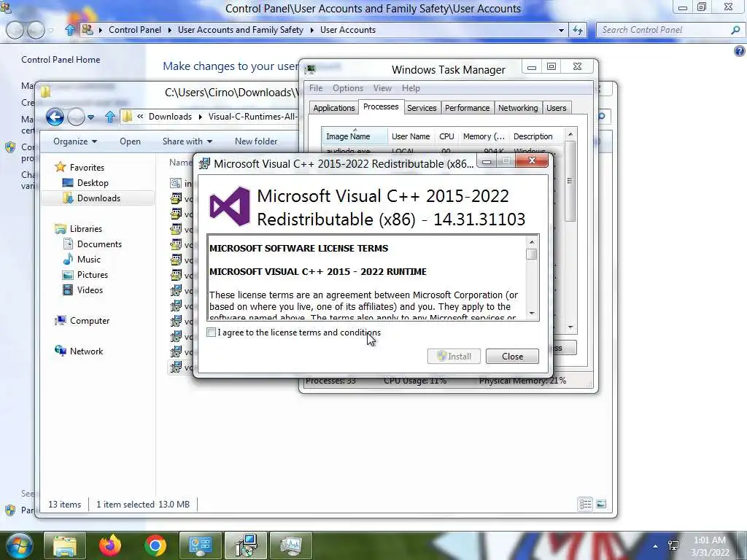The image size is (747, 560).
Task: Check the license terms agreement checkbox
Action: click(211, 332)
